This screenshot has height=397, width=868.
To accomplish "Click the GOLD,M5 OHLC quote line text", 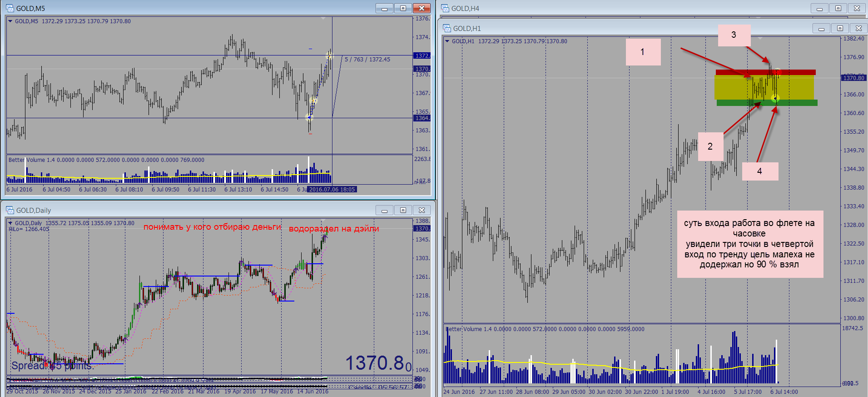I will pyautogui.click(x=73, y=21).
